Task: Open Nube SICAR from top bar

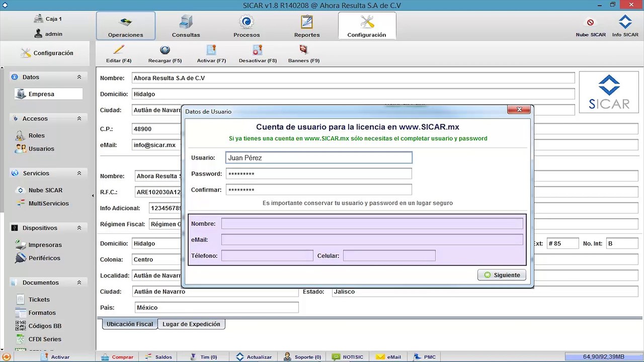Action: point(591,27)
